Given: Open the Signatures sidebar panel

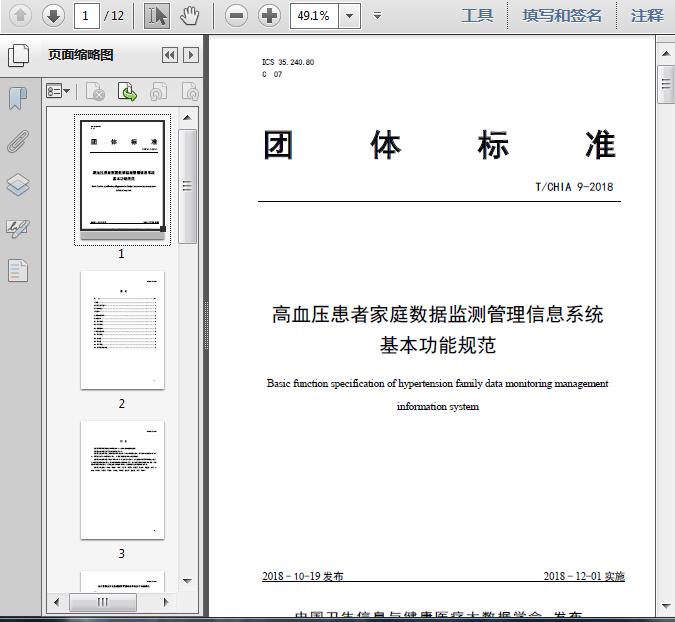Looking at the screenshot, I should pyautogui.click(x=18, y=229).
